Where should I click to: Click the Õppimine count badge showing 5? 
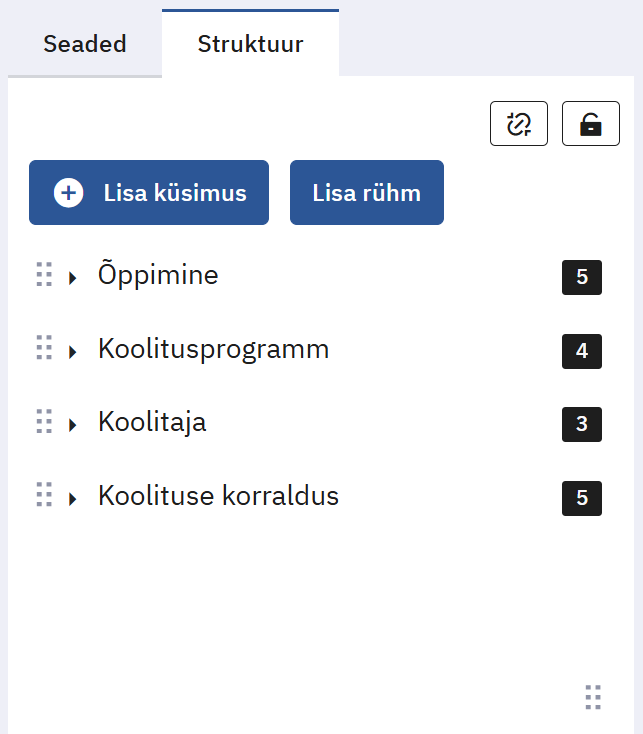click(x=582, y=277)
